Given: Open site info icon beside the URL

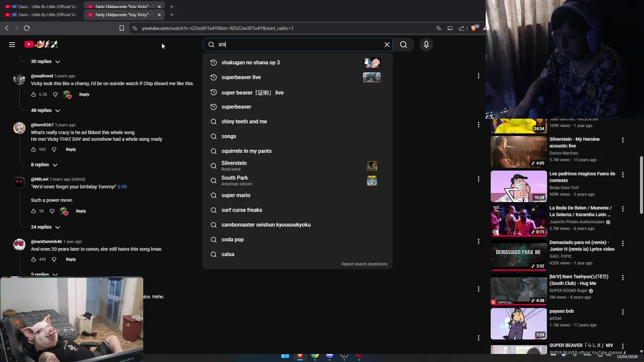Looking at the screenshot, I should 134,28.
